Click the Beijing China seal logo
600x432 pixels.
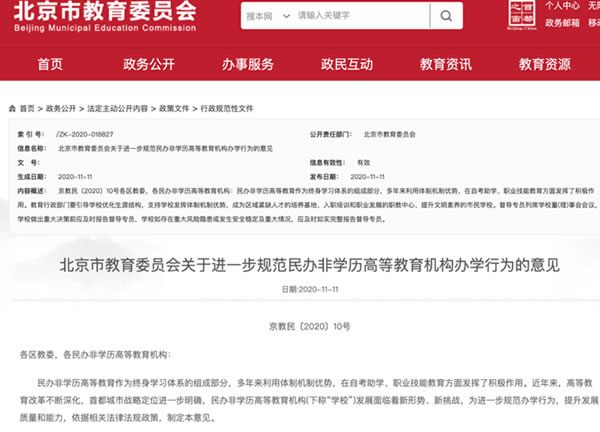522,15
